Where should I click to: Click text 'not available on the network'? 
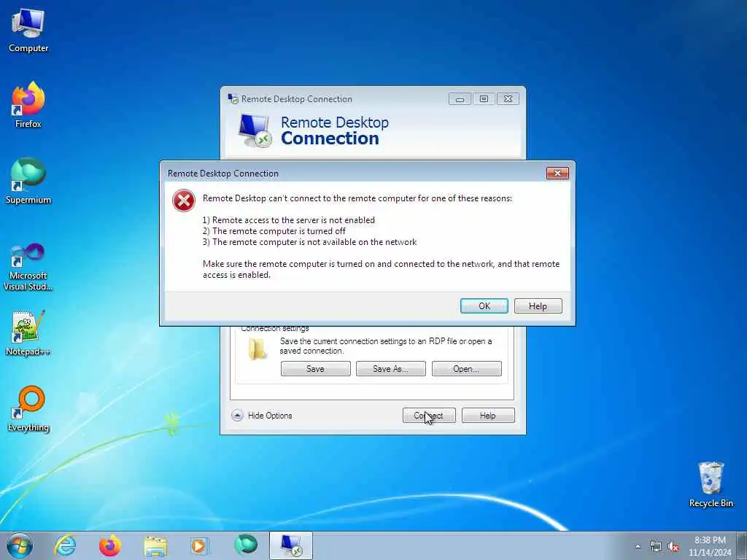pos(362,242)
